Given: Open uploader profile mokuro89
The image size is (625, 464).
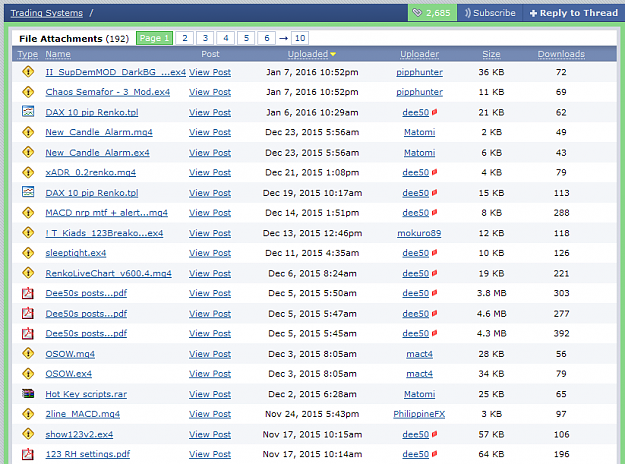Looking at the screenshot, I should tap(419, 233).
